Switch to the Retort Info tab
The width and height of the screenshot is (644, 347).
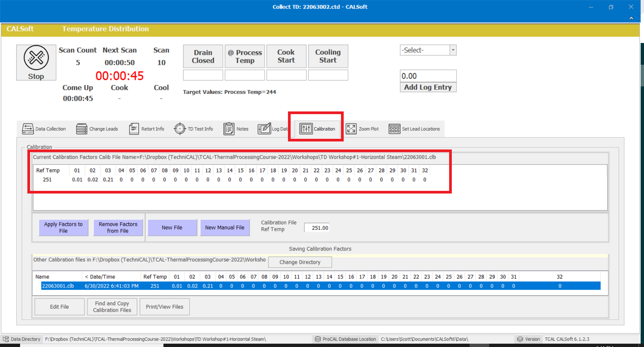tap(147, 129)
